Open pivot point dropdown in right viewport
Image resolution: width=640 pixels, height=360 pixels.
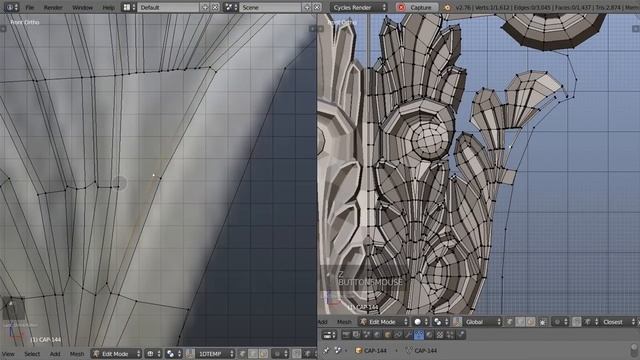pos(441,322)
